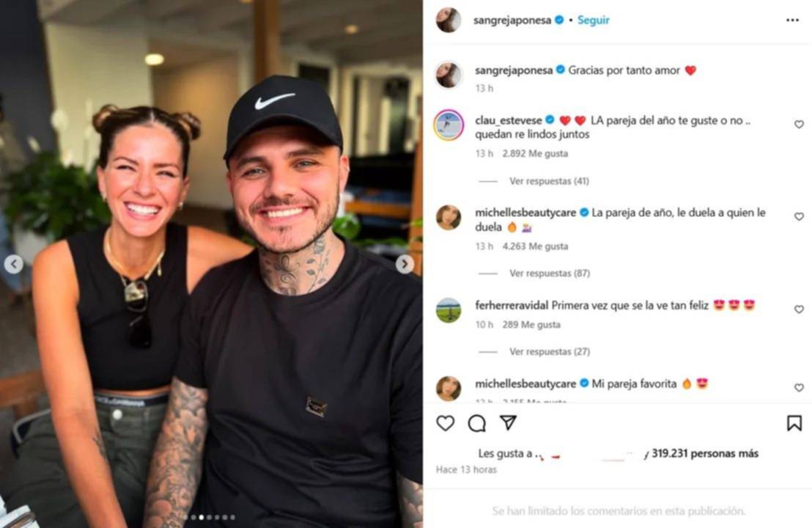Follow the account via Seguir
The width and height of the screenshot is (812, 528).
coord(594,21)
